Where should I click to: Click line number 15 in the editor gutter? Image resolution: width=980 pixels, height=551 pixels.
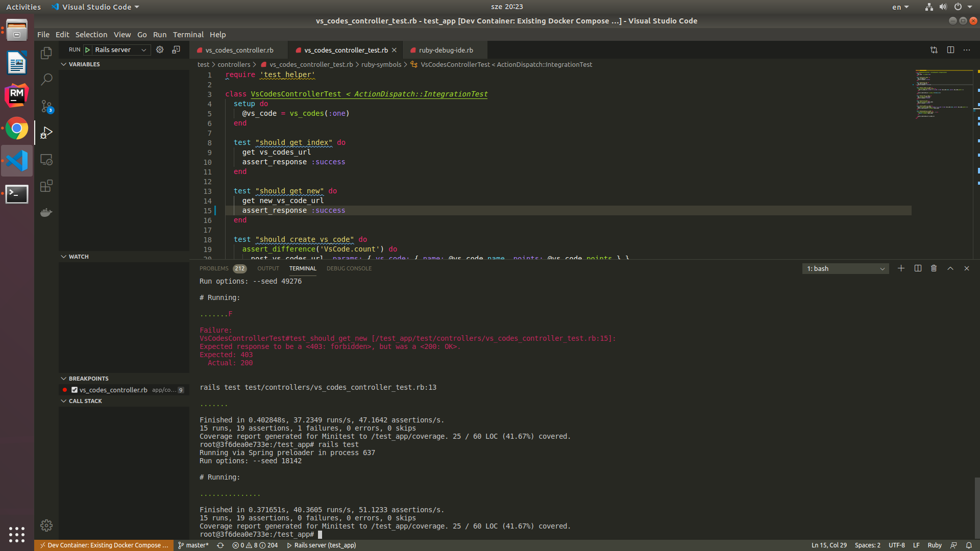pyautogui.click(x=207, y=211)
